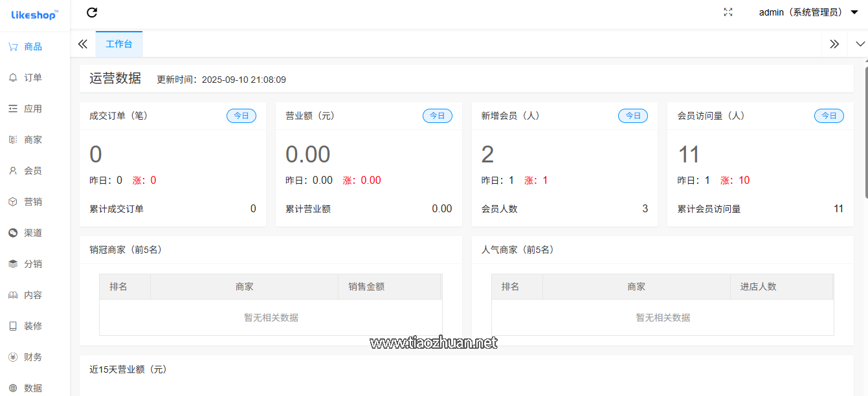Select 装修 (Decoration) in the sidebar
The image size is (868, 396).
tap(32, 325)
